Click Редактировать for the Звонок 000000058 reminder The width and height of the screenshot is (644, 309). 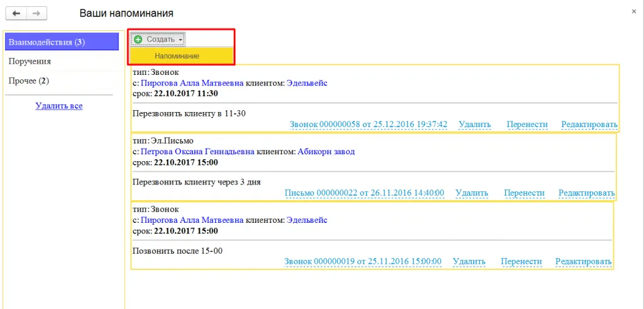point(589,124)
